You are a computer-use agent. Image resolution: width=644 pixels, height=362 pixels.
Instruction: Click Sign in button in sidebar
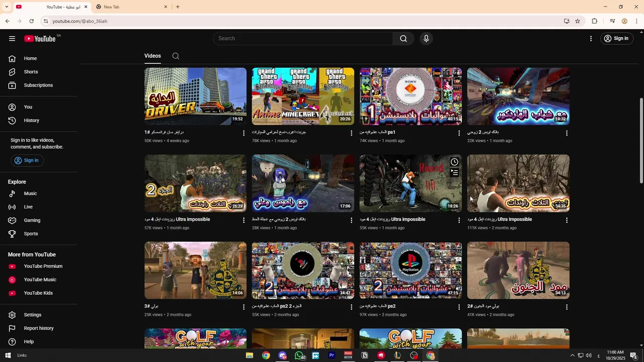click(x=27, y=160)
